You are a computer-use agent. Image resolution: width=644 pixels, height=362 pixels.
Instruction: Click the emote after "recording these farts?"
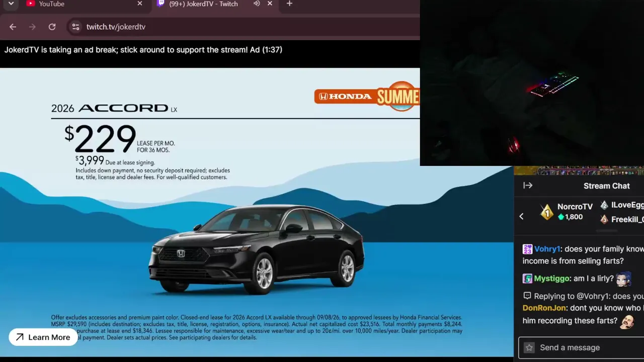(x=627, y=321)
